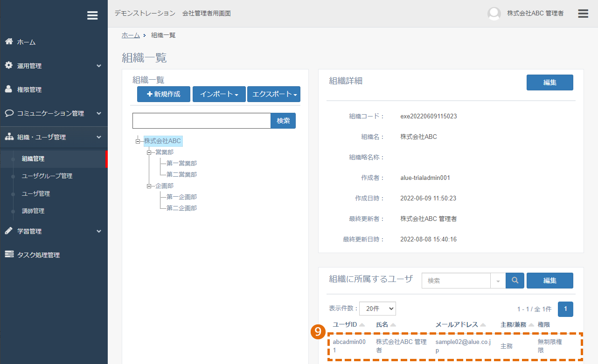Click 検索 button in organization list

click(x=283, y=121)
